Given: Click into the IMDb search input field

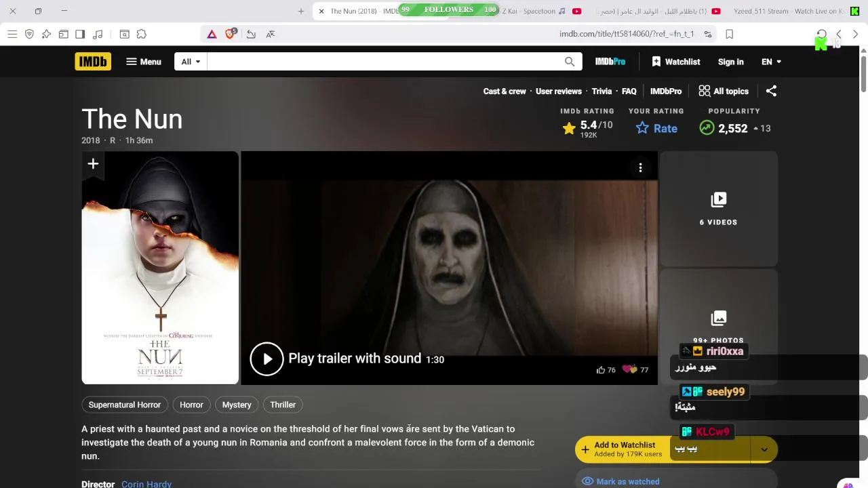Looking at the screenshot, I should click(x=384, y=62).
